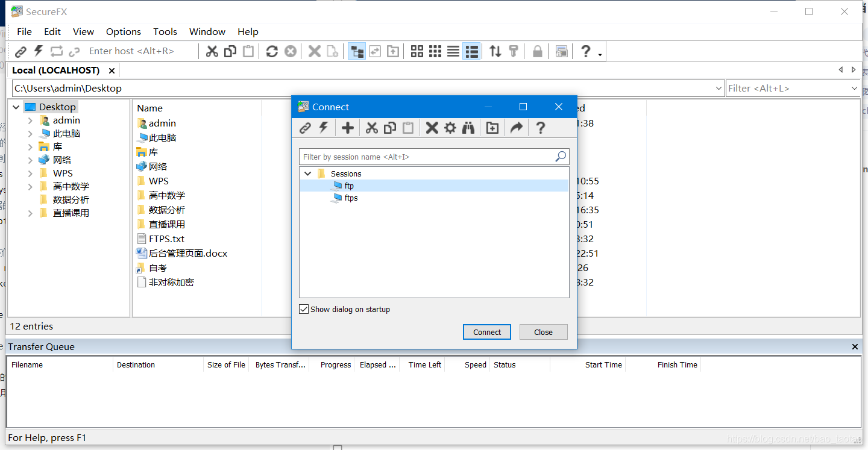Image resolution: width=868 pixels, height=450 pixels.
Task: Switch to details view icon
Action: coord(472,51)
